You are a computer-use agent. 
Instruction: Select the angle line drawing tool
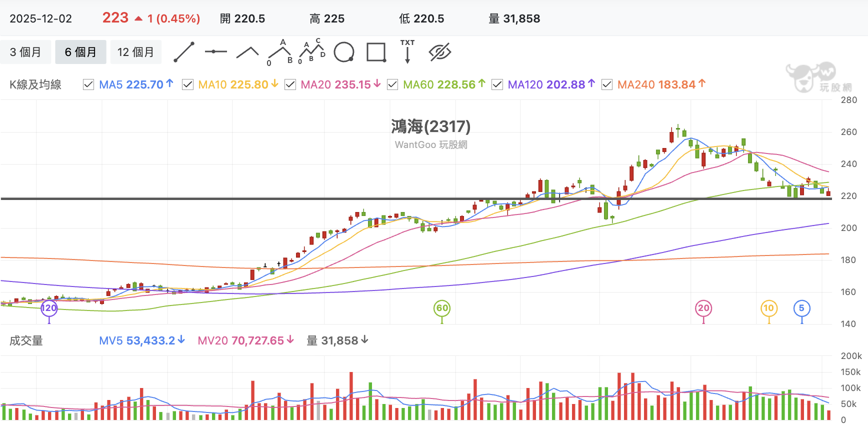[x=247, y=52]
